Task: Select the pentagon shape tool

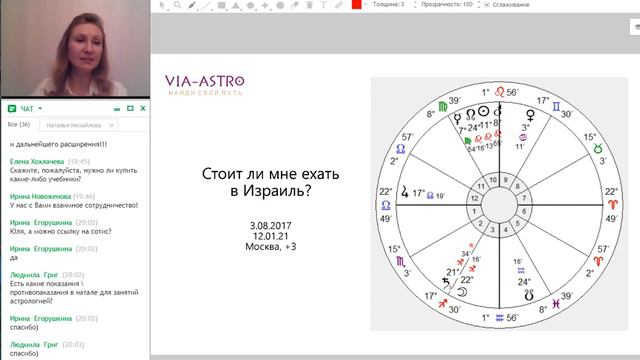Action: [251, 5]
